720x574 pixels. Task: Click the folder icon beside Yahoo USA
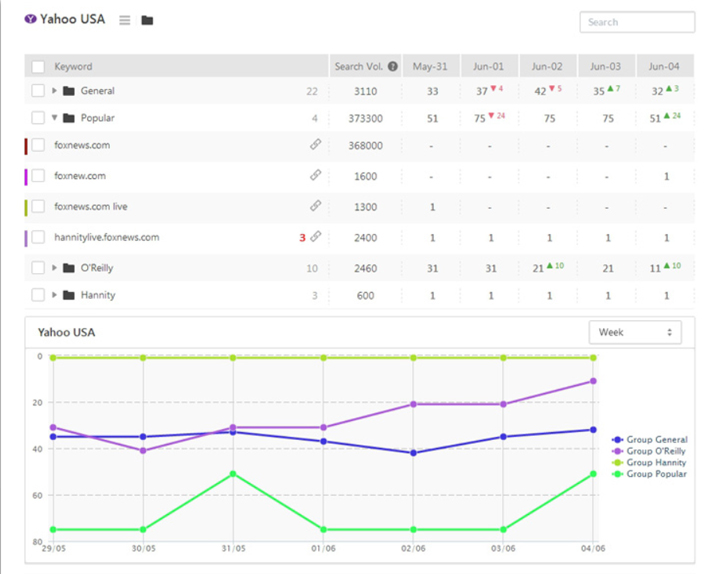coord(147,20)
